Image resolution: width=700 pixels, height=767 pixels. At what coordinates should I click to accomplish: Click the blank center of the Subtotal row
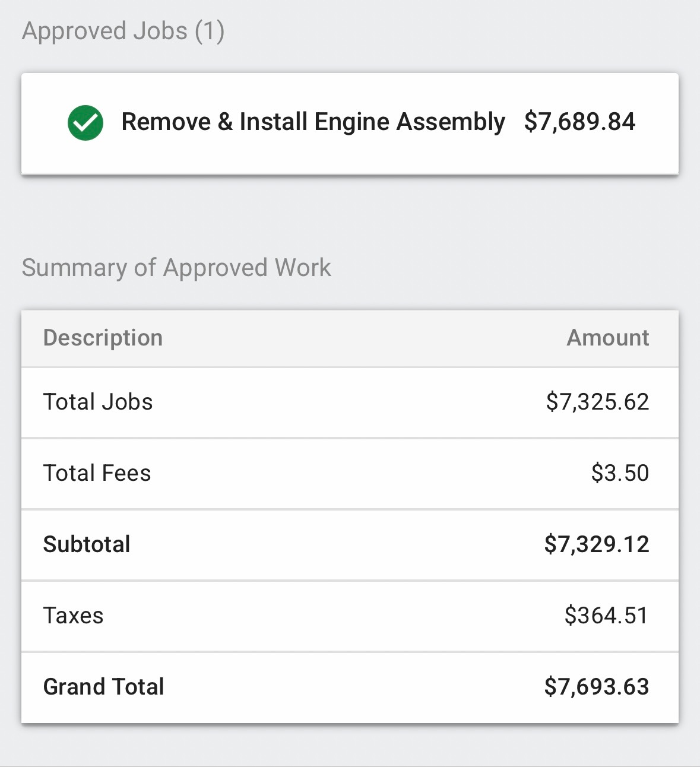(332, 544)
